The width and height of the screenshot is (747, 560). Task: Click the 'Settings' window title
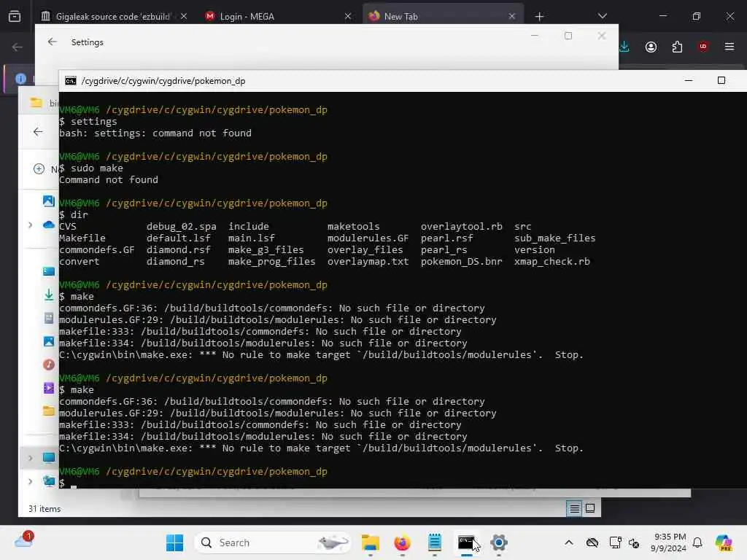point(88,42)
